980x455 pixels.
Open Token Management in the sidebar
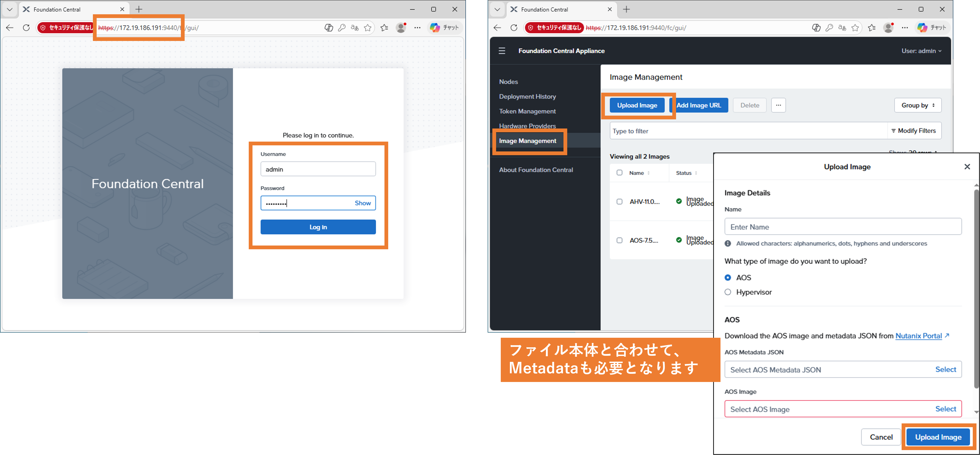click(x=527, y=111)
